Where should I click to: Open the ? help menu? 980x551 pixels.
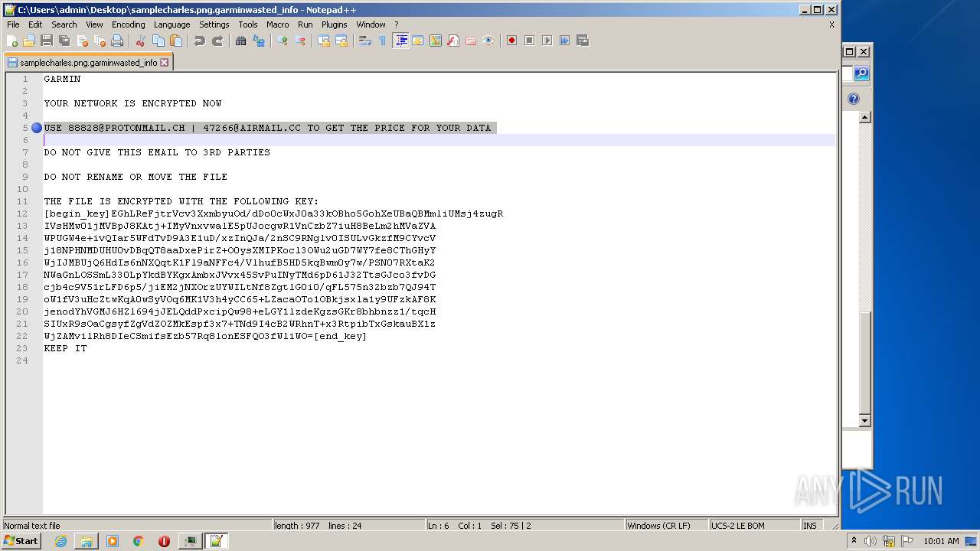pyautogui.click(x=396, y=24)
